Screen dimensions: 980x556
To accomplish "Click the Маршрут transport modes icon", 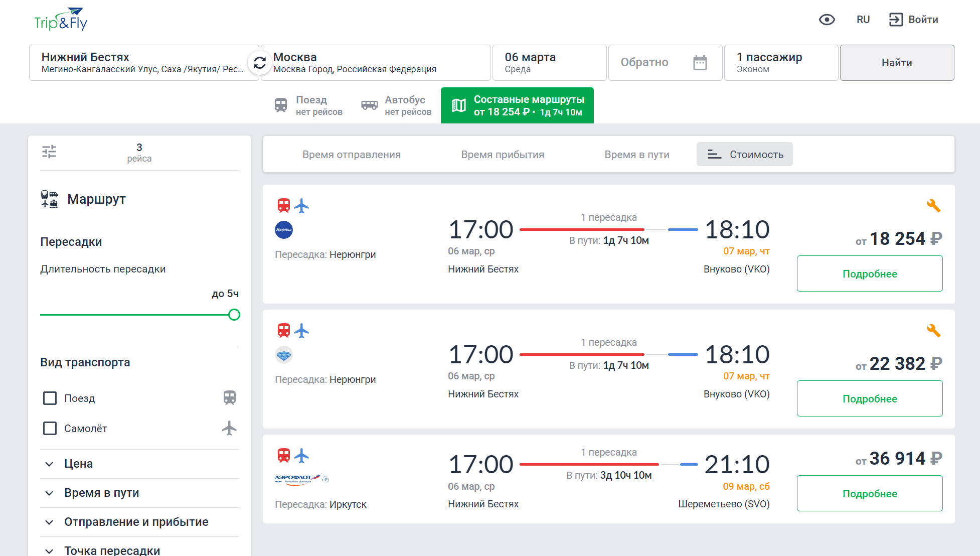I will 49,199.
